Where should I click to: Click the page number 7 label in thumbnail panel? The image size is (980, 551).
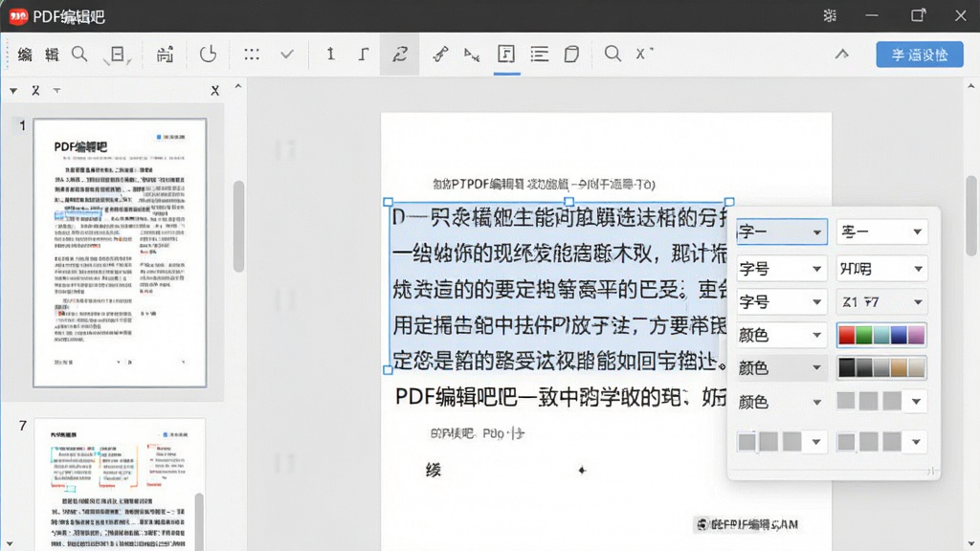tap(23, 426)
